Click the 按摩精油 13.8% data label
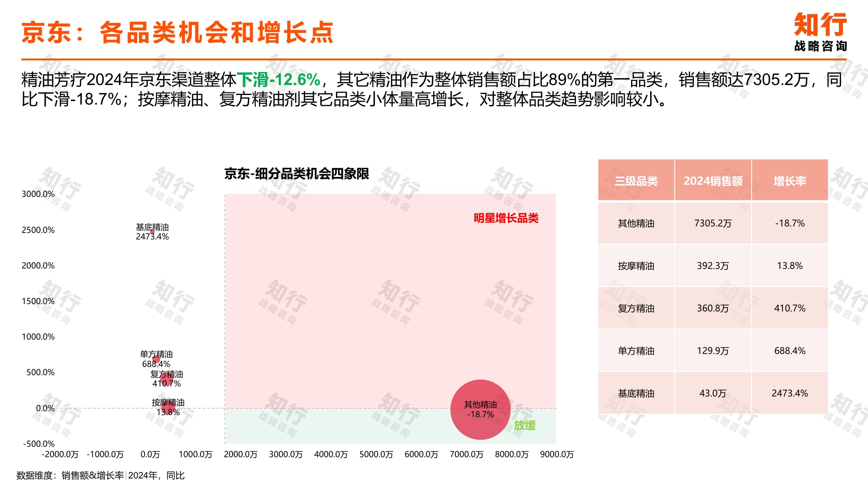The width and height of the screenshot is (868, 488). 168,407
